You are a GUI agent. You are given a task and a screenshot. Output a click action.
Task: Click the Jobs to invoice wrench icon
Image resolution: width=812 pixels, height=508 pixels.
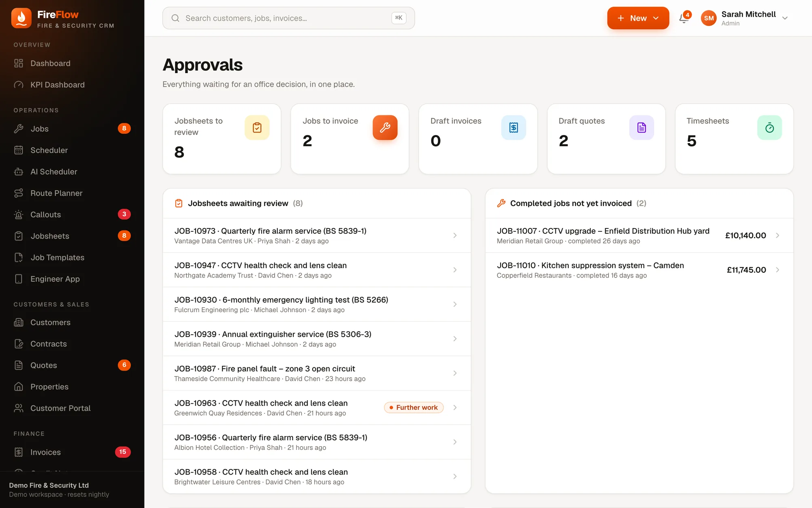pyautogui.click(x=385, y=128)
